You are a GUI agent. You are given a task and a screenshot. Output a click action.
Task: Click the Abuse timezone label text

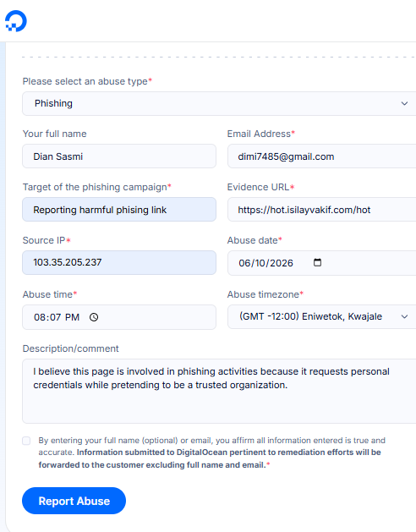(265, 294)
